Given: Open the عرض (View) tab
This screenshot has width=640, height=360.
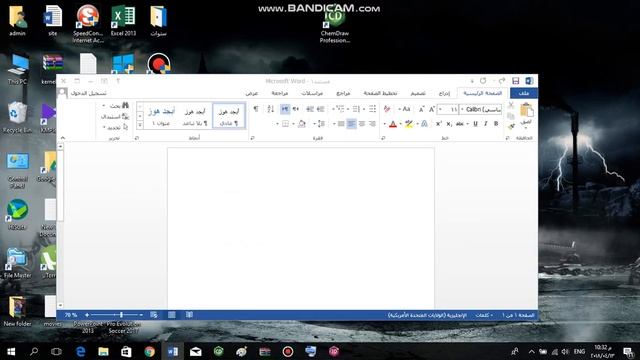Looking at the screenshot, I should click(252, 93).
